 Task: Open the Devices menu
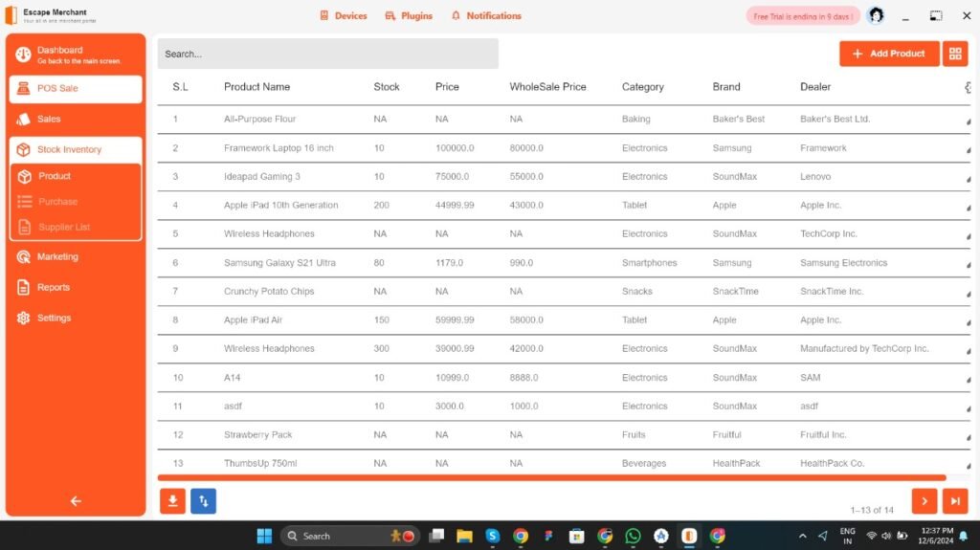(344, 15)
